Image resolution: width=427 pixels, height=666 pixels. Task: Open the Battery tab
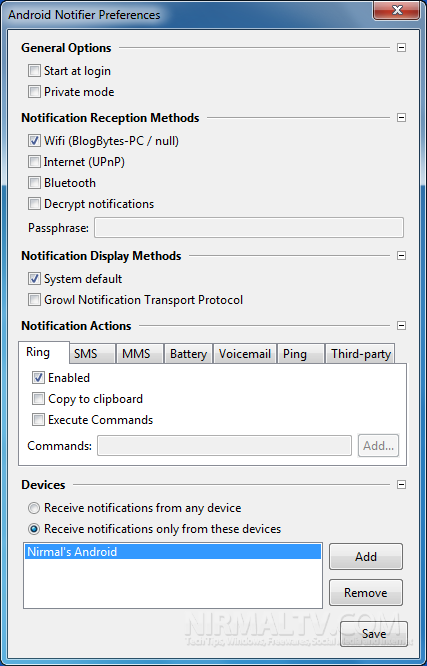click(x=188, y=354)
